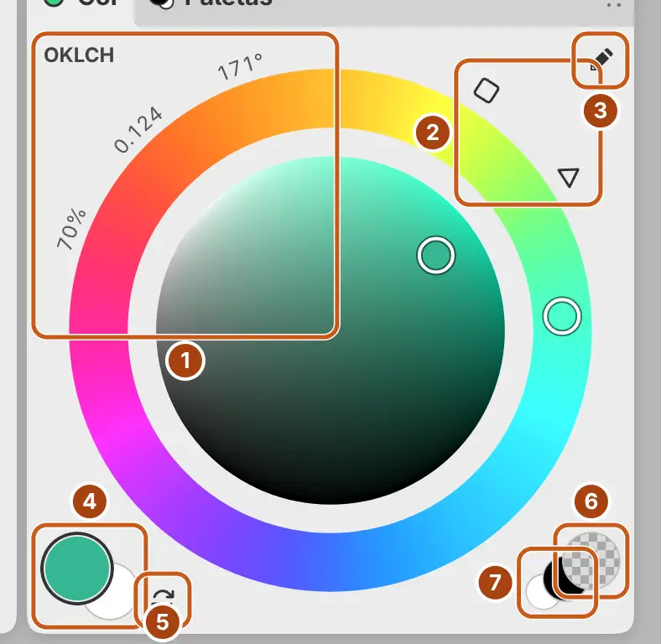
Task: Click the OKLCH color model label
Action: (x=79, y=55)
